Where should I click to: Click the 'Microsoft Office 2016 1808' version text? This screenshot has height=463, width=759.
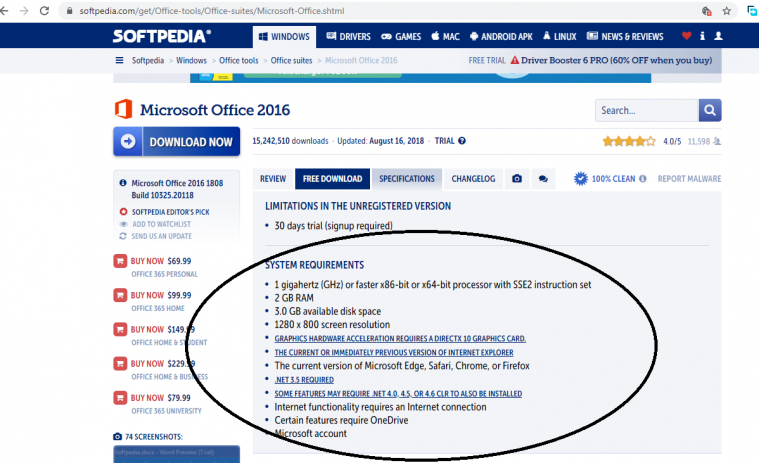177,183
